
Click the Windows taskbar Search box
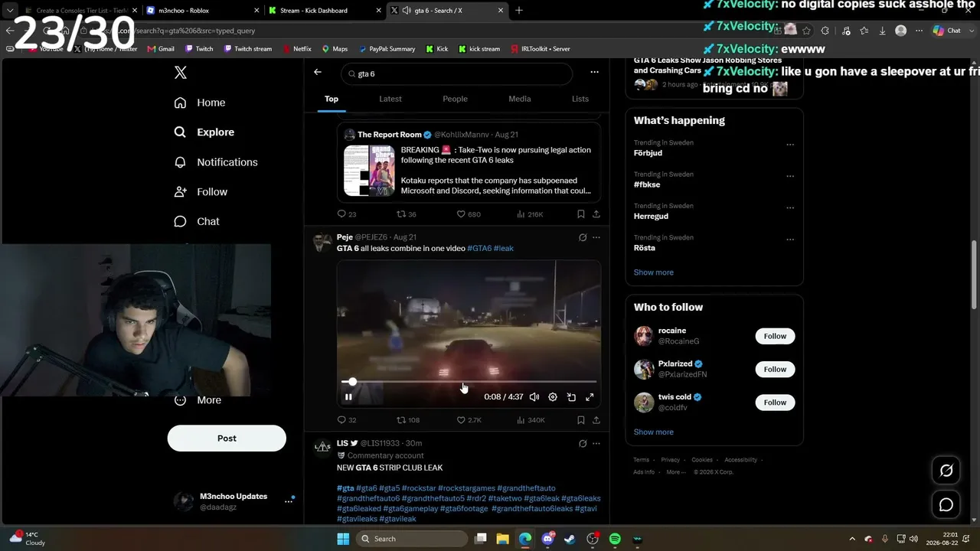tap(411, 539)
